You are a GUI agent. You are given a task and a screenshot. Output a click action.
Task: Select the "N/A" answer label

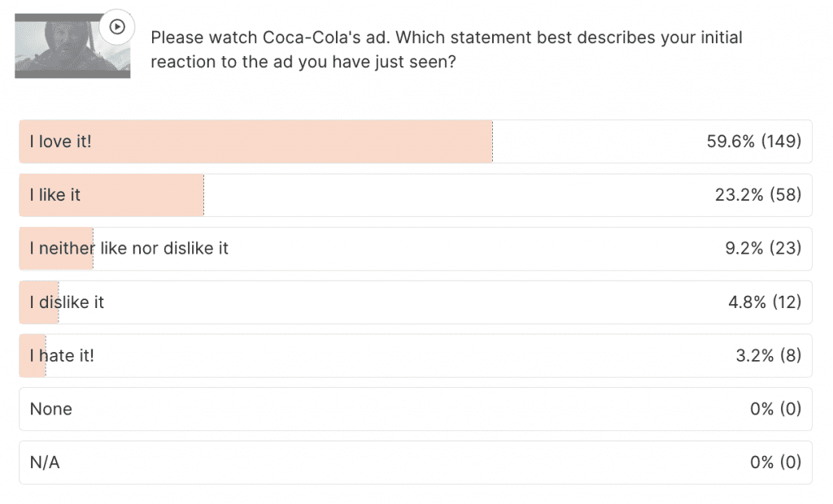coord(45,463)
